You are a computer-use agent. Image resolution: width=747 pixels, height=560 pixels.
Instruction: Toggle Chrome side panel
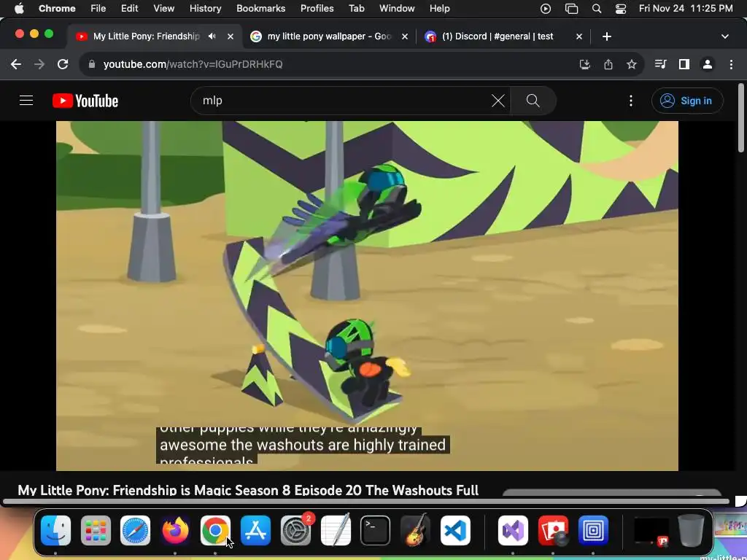pyautogui.click(x=684, y=64)
